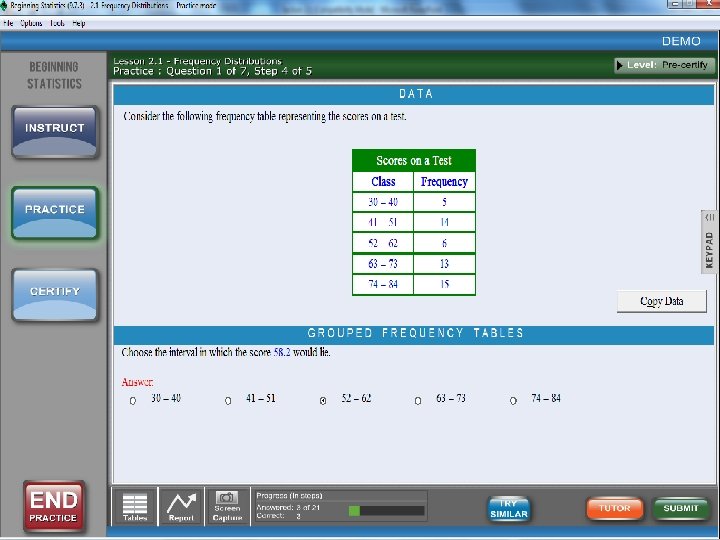Select the 52 – 62 radio option
Screen dimensions: 720x540
coord(323,401)
